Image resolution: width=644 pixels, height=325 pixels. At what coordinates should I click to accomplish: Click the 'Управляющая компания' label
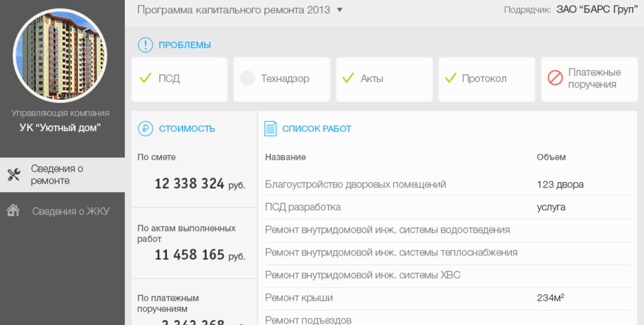pyautogui.click(x=60, y=113)
